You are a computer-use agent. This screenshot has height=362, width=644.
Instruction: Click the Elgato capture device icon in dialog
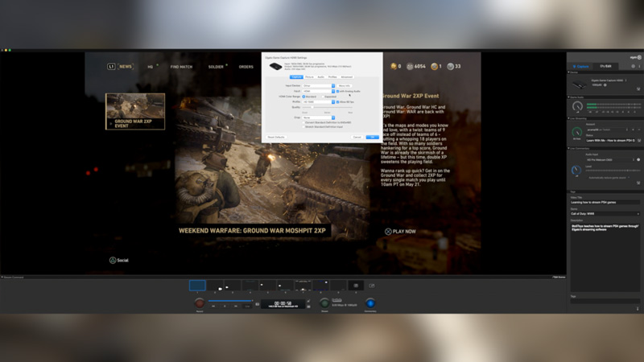coord(275,65)
